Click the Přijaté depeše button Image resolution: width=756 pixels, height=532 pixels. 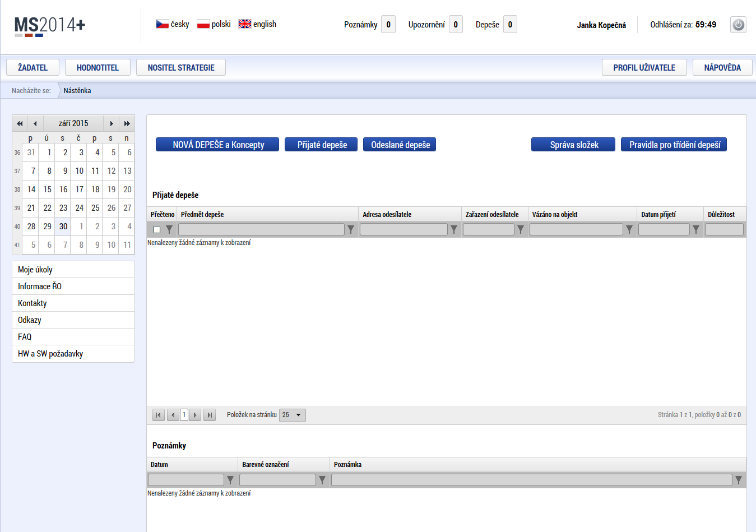pyautogui.click(x=321, y=145)
